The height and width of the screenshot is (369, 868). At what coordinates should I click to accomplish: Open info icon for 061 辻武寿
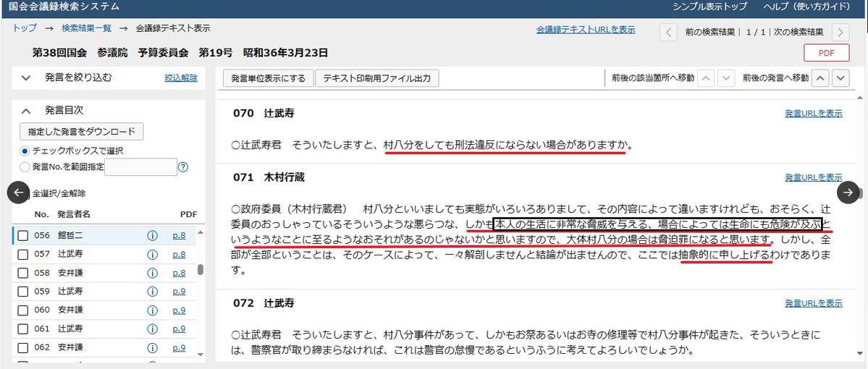(152, 329)
